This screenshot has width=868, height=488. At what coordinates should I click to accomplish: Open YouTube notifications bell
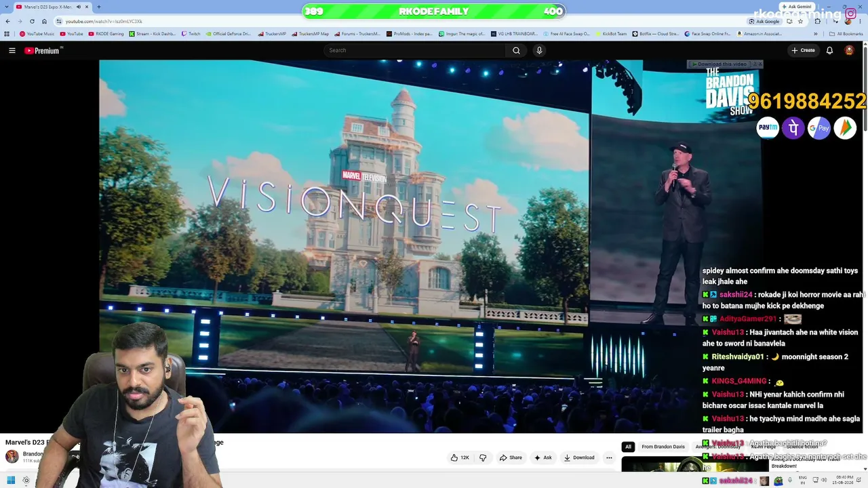click(x=829, y=50)
